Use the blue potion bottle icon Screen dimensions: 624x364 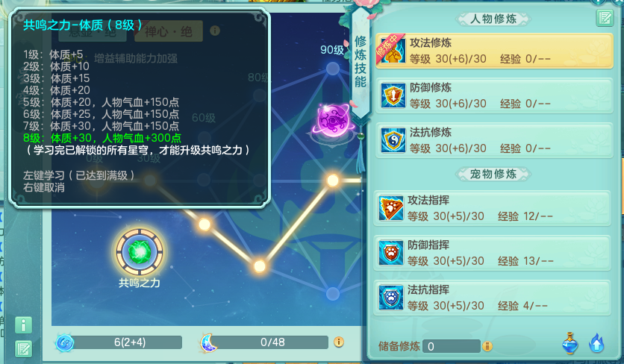570,343
